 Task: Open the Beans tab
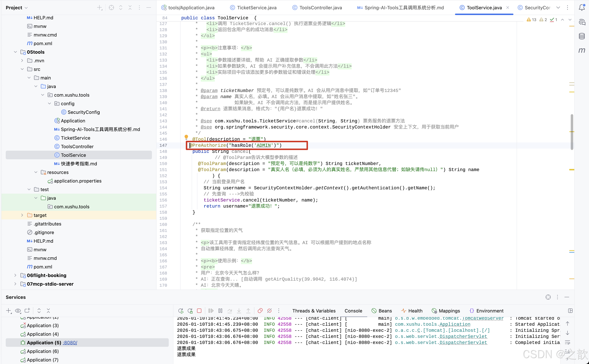tap(385, 311)
